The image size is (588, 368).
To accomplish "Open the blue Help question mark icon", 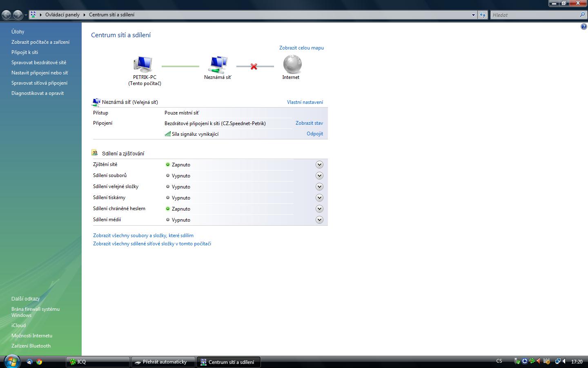I will [x=584, y=27].
